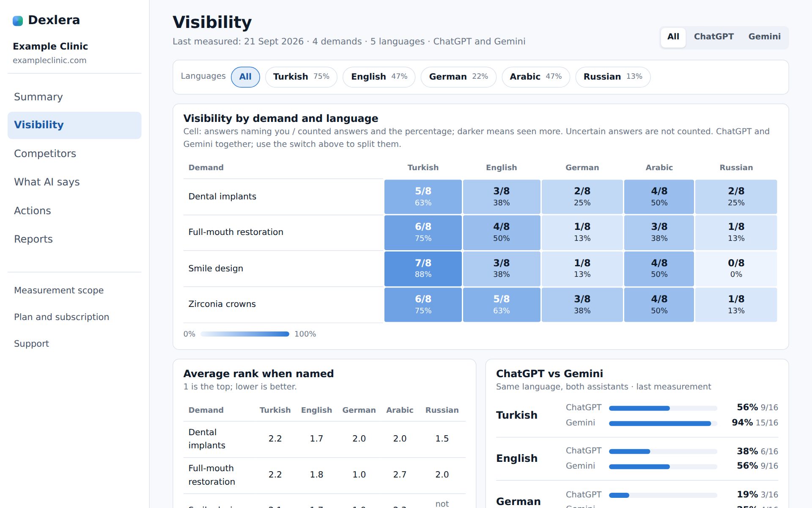Click Smile design Turkish cell 7/8

pyautogui.click(x=423, y=269)
